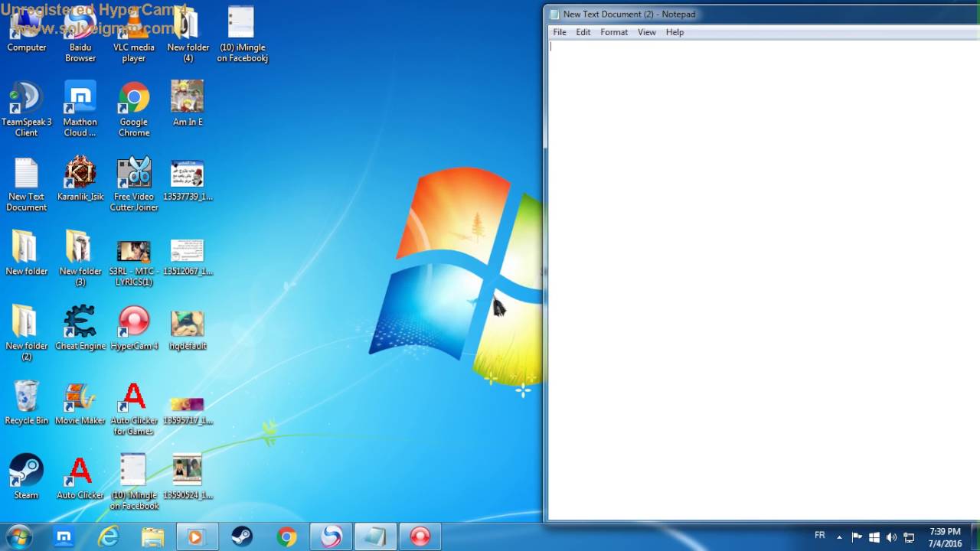This screenshot has width=980, height=551.
Task: Switch to Notepad via its taskbar button
Action: [375, 536]
